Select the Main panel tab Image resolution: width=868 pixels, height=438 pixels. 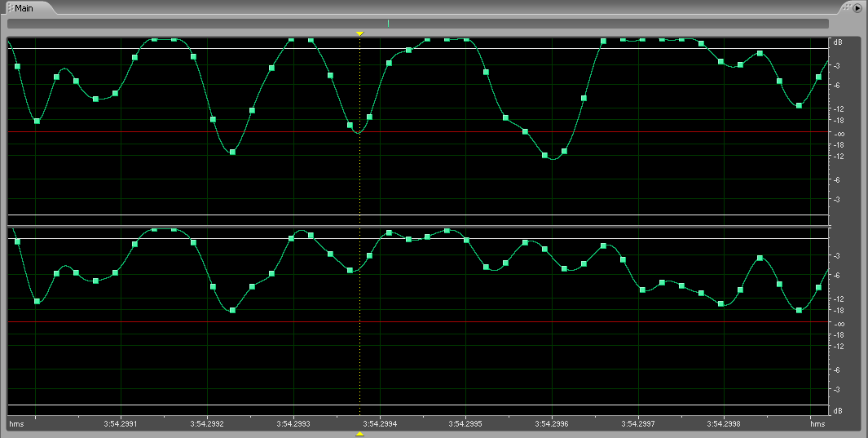(x=24, y=8)
